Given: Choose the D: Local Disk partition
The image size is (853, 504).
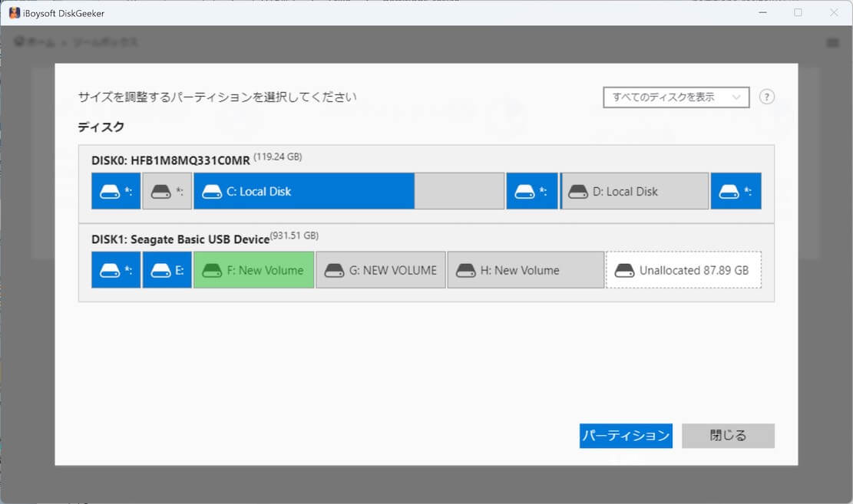Looking at the screenshot, I should click(x=634, y=191).
